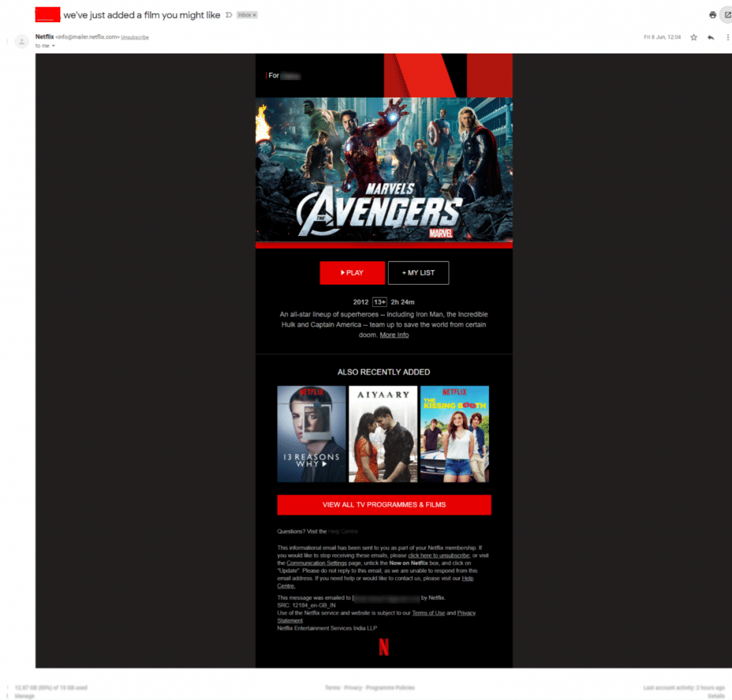Add the film with + MY LIST
The image size is (732, 700).
pos(418,272)
